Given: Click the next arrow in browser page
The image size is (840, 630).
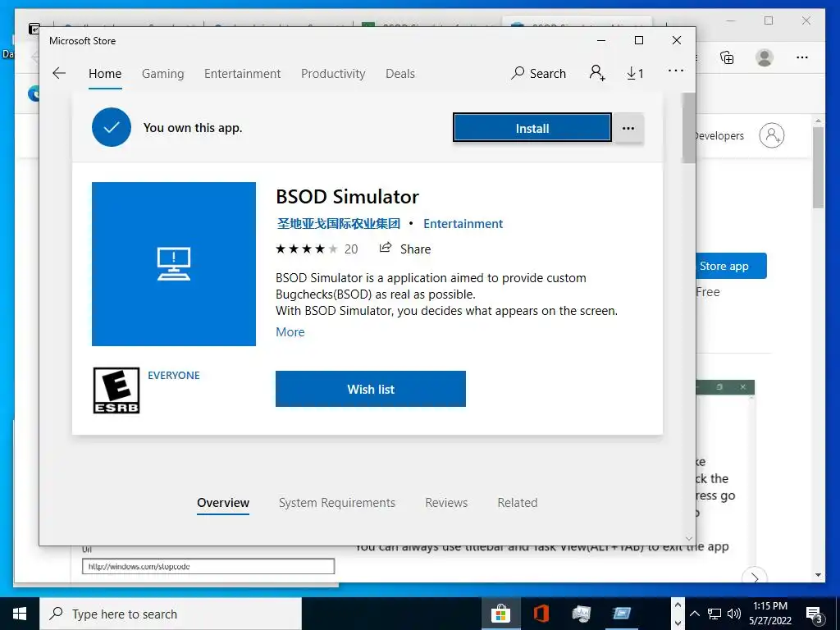Looking at the screenshot, I should 755,577.
